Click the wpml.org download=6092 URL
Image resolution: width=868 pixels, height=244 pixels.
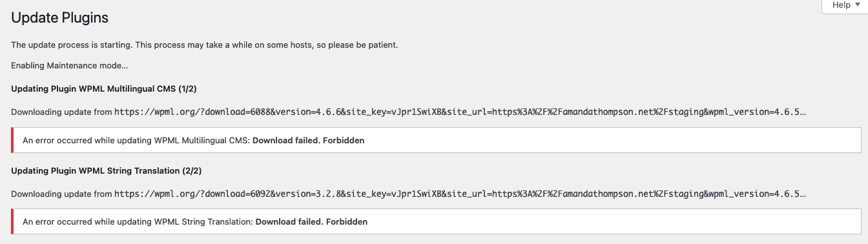point(460,194)
